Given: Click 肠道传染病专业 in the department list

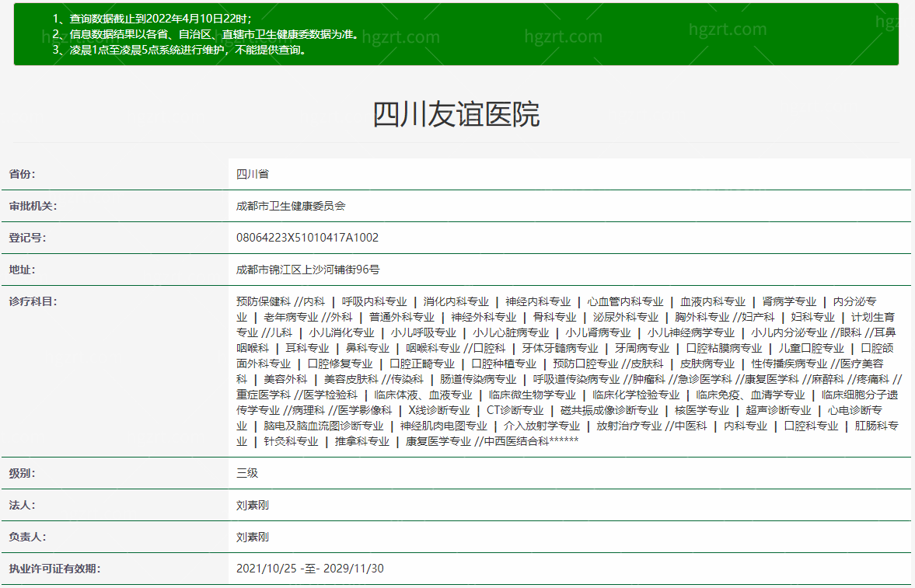Looking at the screenshot, I should click(x=478, y=379).
